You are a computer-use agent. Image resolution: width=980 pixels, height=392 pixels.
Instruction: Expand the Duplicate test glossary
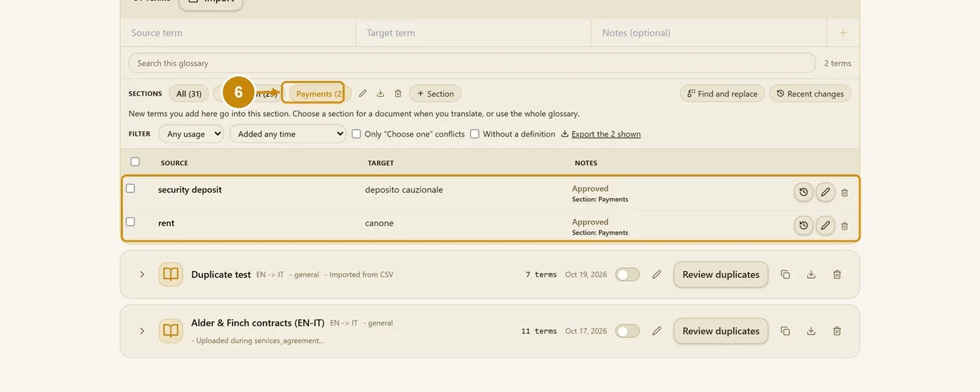click(x=142, y=274)
